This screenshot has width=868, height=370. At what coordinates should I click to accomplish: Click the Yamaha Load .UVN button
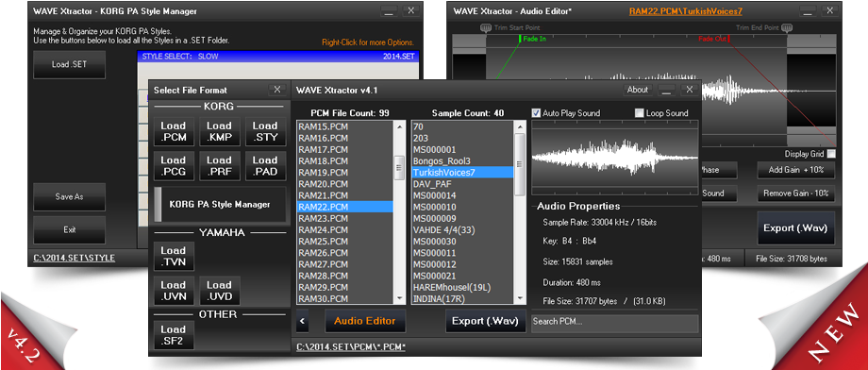(x=174, y=290)
